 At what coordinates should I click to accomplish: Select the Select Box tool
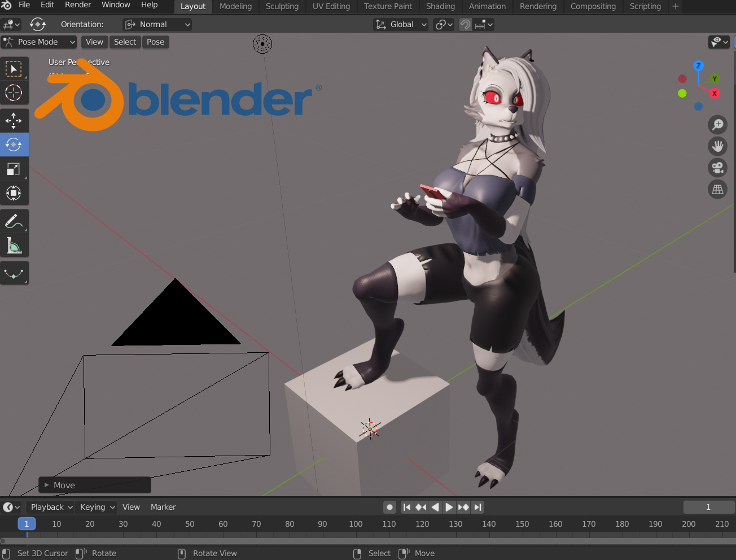click(14, 69)
